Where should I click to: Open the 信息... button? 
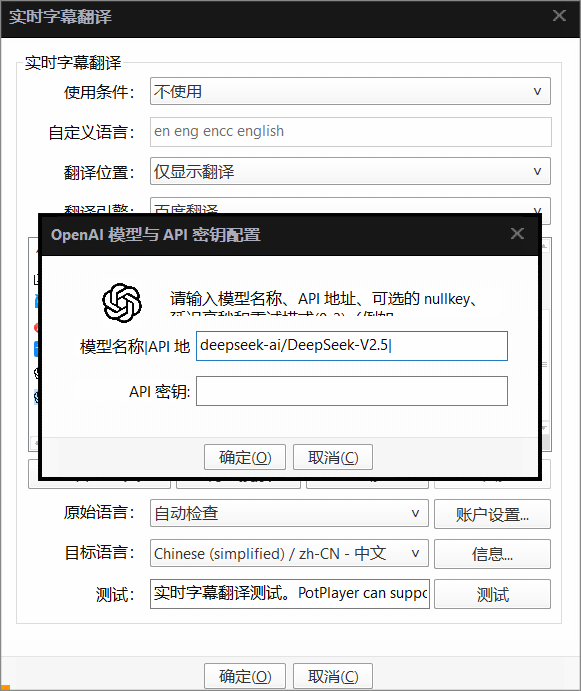(x=492, y=554)
